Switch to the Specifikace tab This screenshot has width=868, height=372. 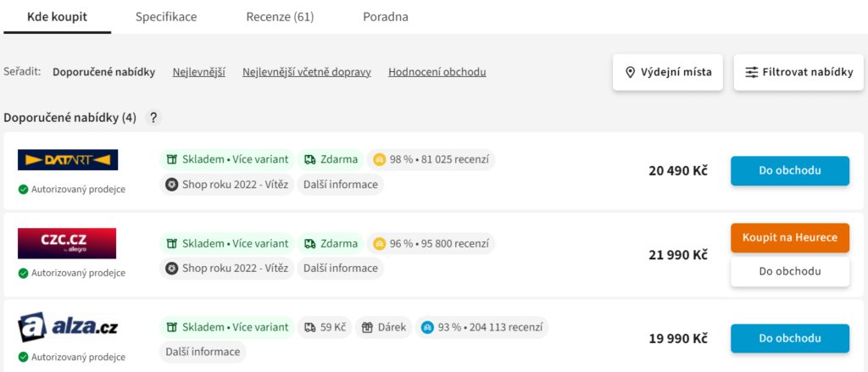tap(166, 17)
